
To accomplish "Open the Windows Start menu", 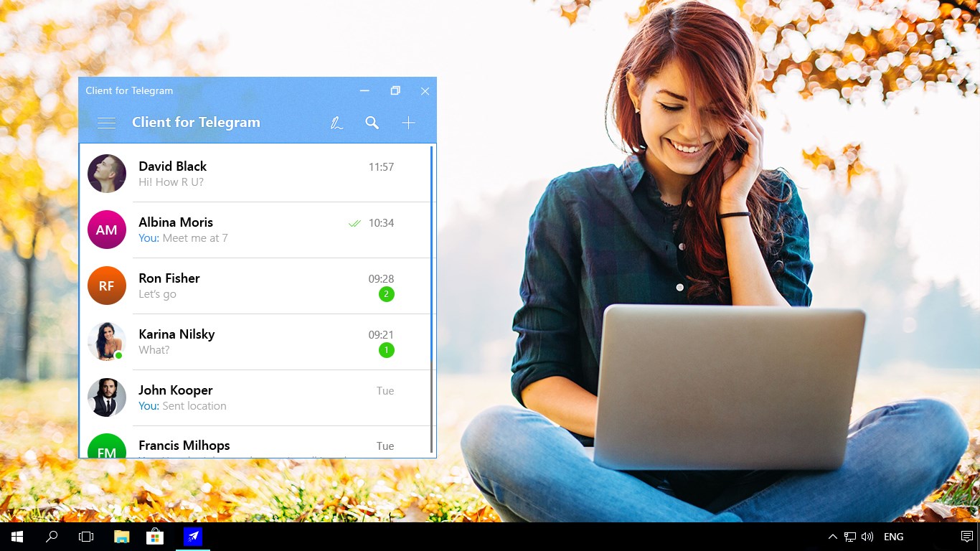I will tap(17, 537).
